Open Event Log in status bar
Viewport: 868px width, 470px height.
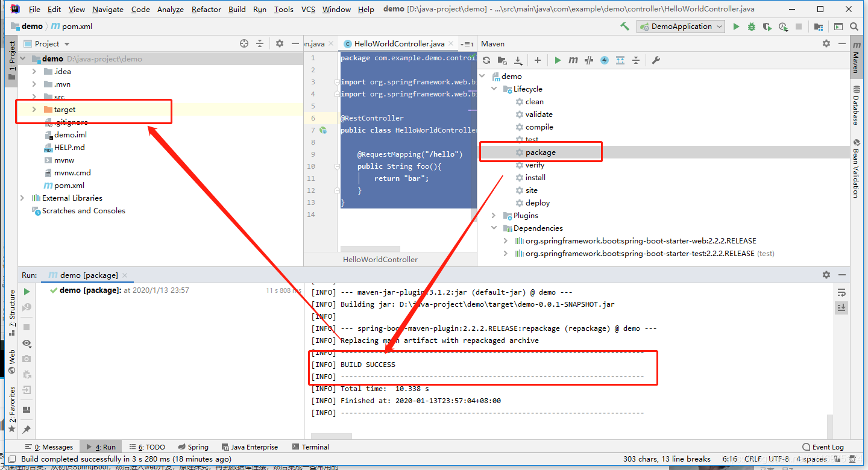coord(823,447)
